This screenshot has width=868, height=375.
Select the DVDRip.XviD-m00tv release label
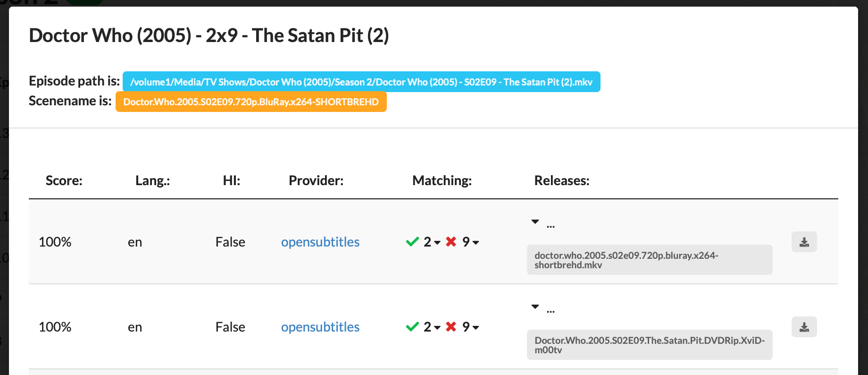coord(650,345)
